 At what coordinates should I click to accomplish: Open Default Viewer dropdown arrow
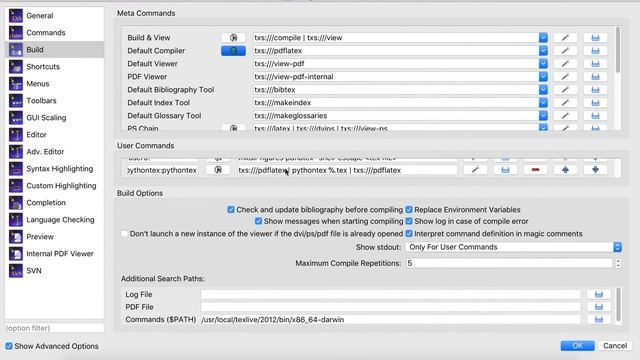coord(543,64)
